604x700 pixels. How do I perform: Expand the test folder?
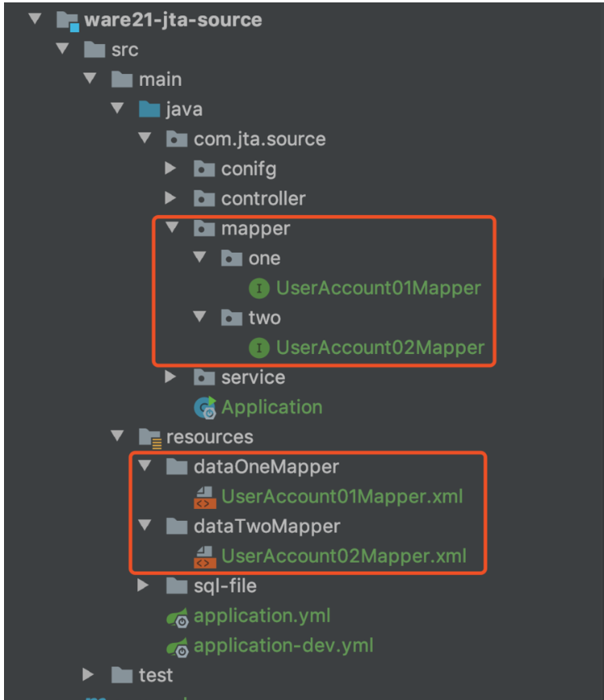coord(89,675)
